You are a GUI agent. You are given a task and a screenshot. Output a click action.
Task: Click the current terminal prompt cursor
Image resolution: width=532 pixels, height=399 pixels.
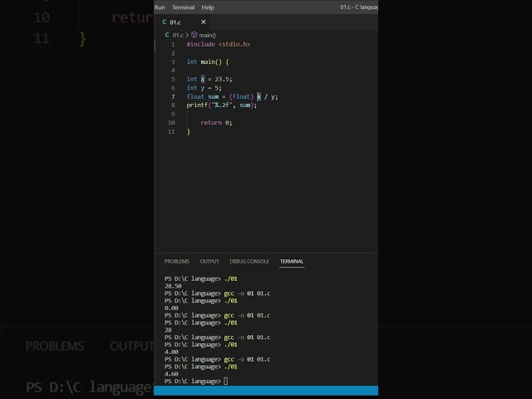click(x=225, y=382)
